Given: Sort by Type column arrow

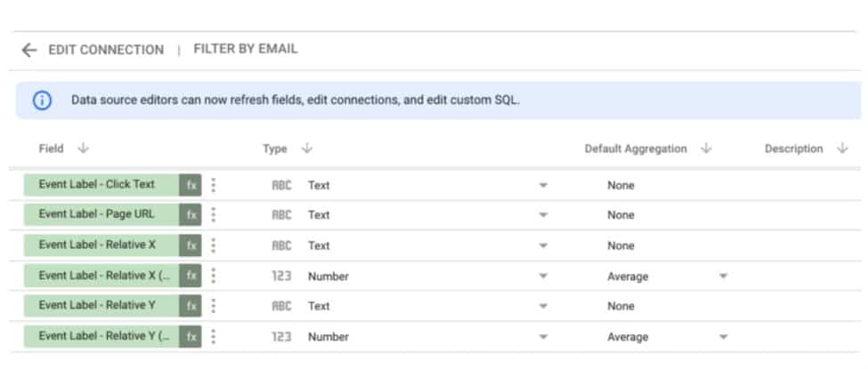Looking at the screenshot, I should [x=306, y=148].
